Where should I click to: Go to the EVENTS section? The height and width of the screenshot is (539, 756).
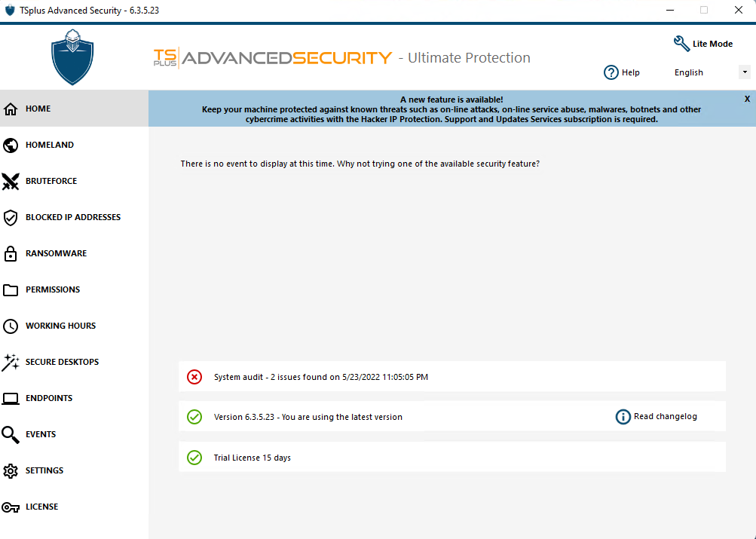coord(75,434)
